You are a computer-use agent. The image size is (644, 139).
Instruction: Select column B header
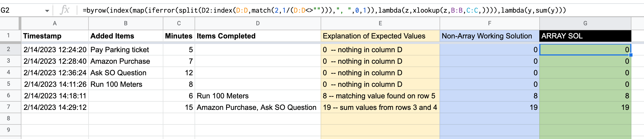coord(126,23)
